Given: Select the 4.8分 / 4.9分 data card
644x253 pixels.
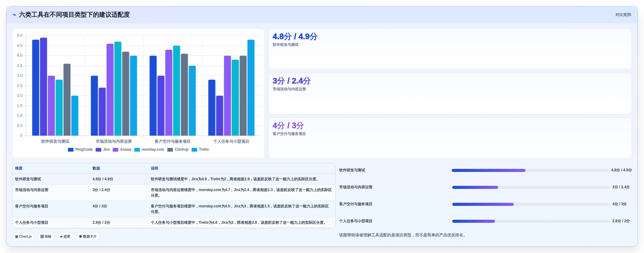Looking at the screenshot, I should click(450, 49).
